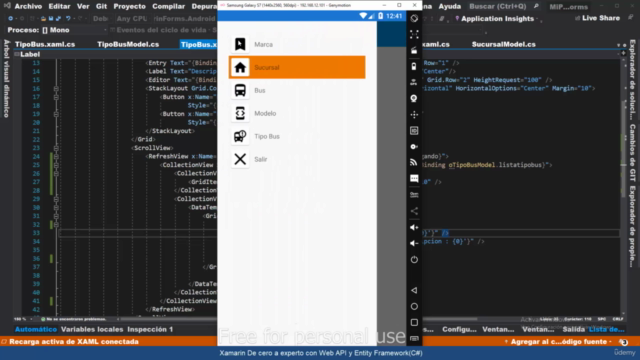
Task: Tap Android back navigation triangle
Action: (x=414, y=290)
